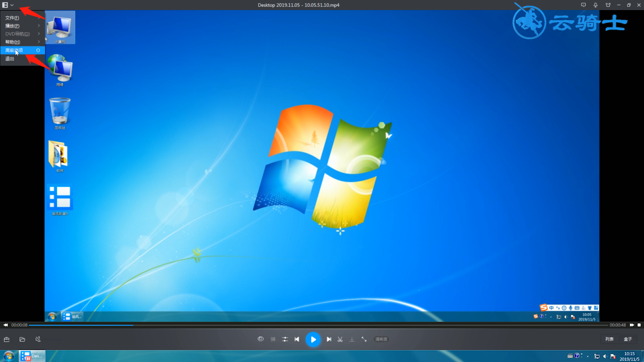This screenshot has width=644, height=362.
Task: Open the player main menu dropdown arrow
Action: tap(12, 5)
